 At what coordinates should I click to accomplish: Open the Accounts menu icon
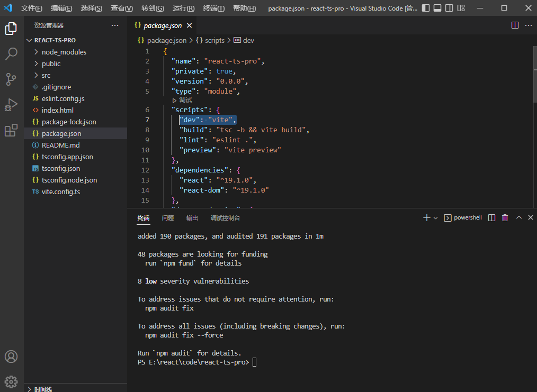pos(11,357)
